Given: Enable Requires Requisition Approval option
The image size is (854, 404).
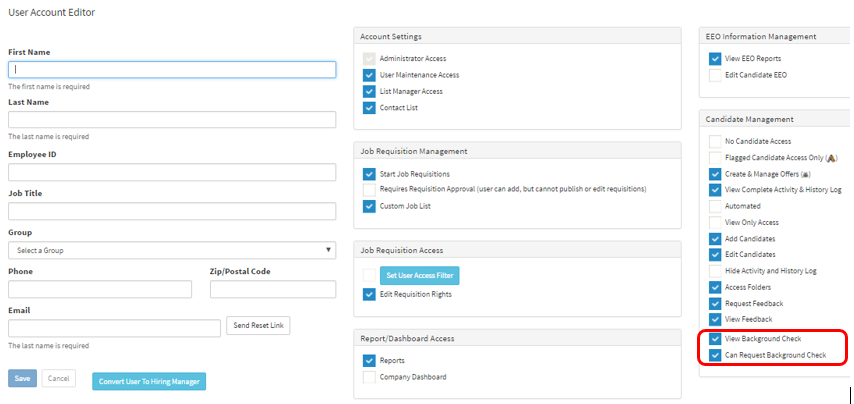Looking at the screenshot, I should pyautogui.click(x=370, y=189).
